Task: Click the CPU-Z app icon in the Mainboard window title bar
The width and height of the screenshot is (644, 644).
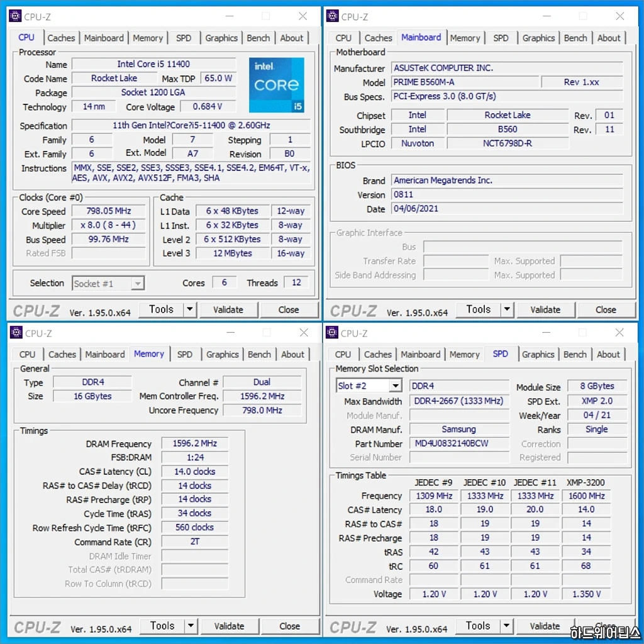Action: (x=332, y=16)
